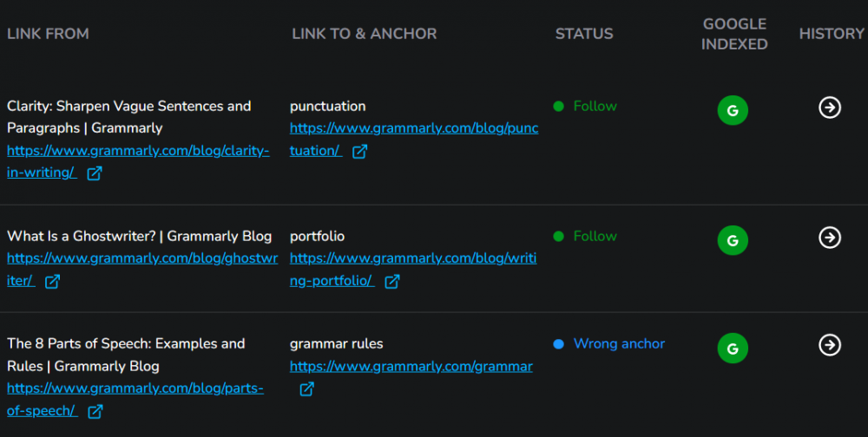The width and height of the screenshot is (868, 437).
Task: Click the STATUS column header
Action: point(584,34)
